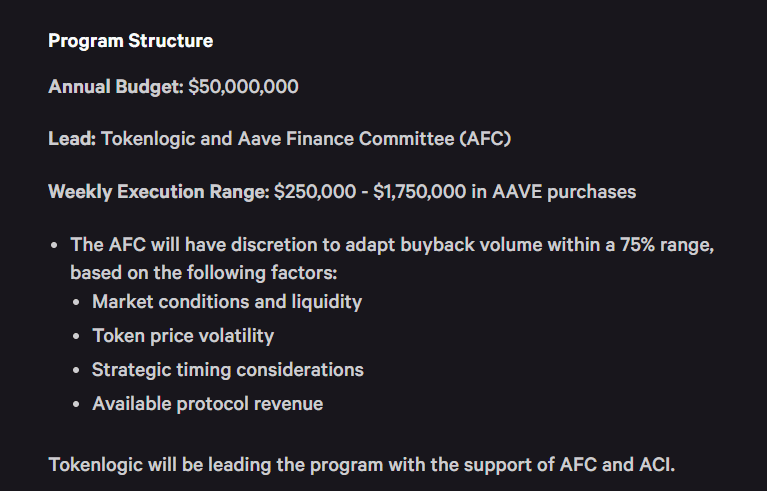Image resolution: width=767 pixels, height=491 pixels.
Task: Click the Token price volatility item
Action: [x=183, y=336]
